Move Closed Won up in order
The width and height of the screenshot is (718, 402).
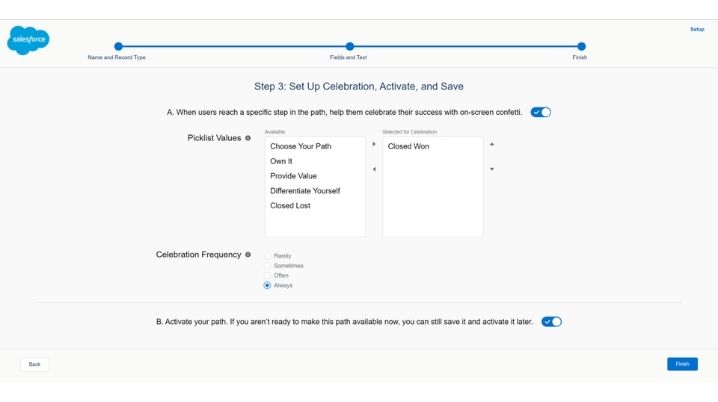(492, 145)
